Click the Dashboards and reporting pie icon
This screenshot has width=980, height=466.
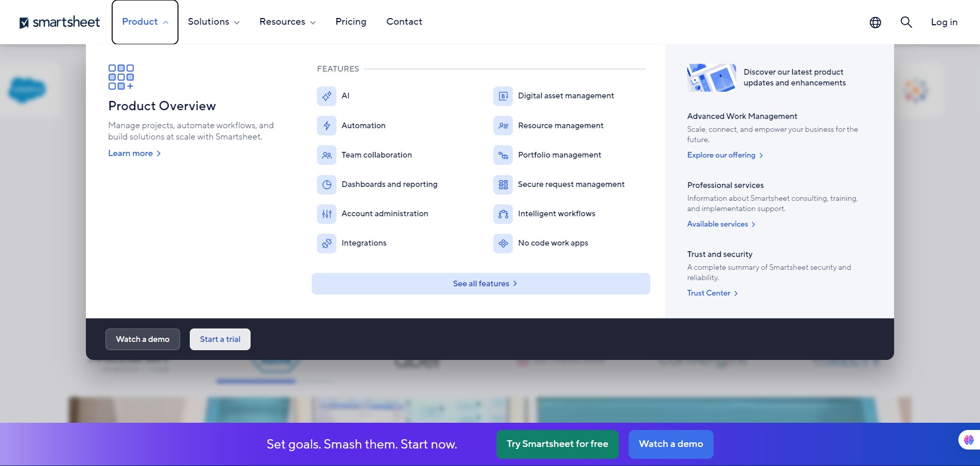(x=327, y=184)
